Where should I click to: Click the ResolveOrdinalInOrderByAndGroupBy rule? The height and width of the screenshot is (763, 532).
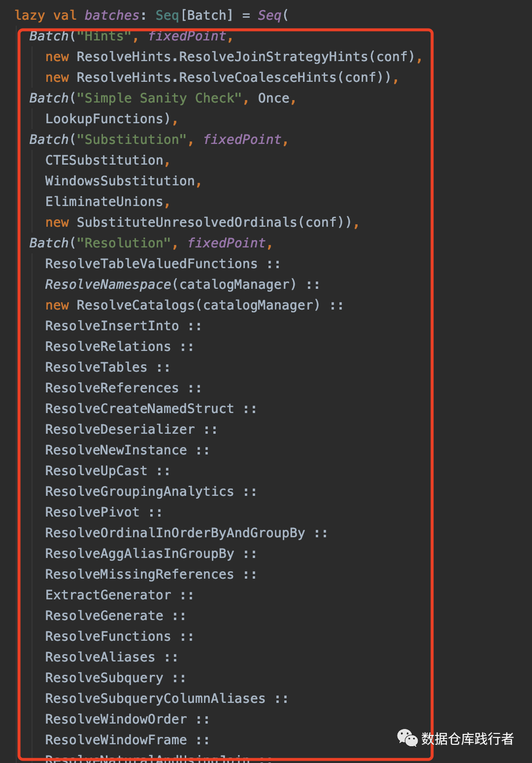[175, 533]
